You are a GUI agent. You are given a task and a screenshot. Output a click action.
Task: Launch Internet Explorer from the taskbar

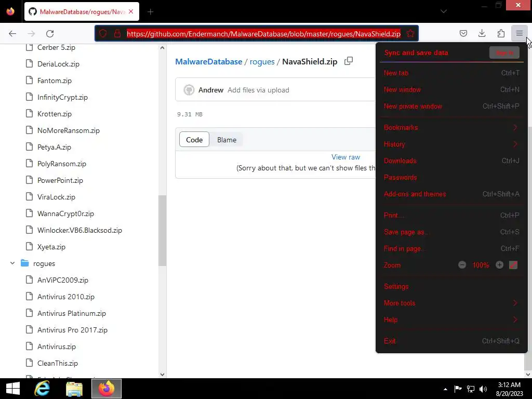pyautogui.click(x=43, y=389)
